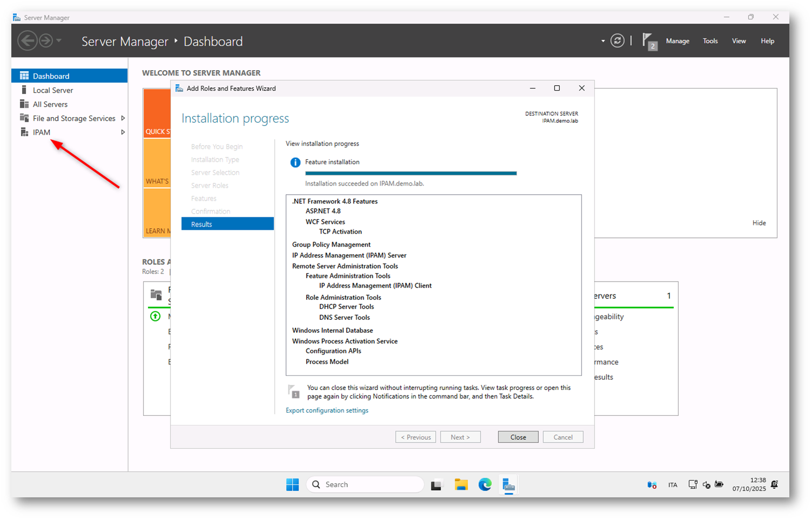Open the Tools menu

[x=710, y=41]
